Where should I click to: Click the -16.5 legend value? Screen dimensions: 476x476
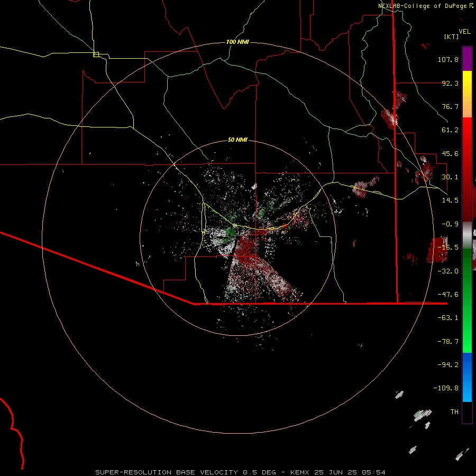click(x=448, y=248)
